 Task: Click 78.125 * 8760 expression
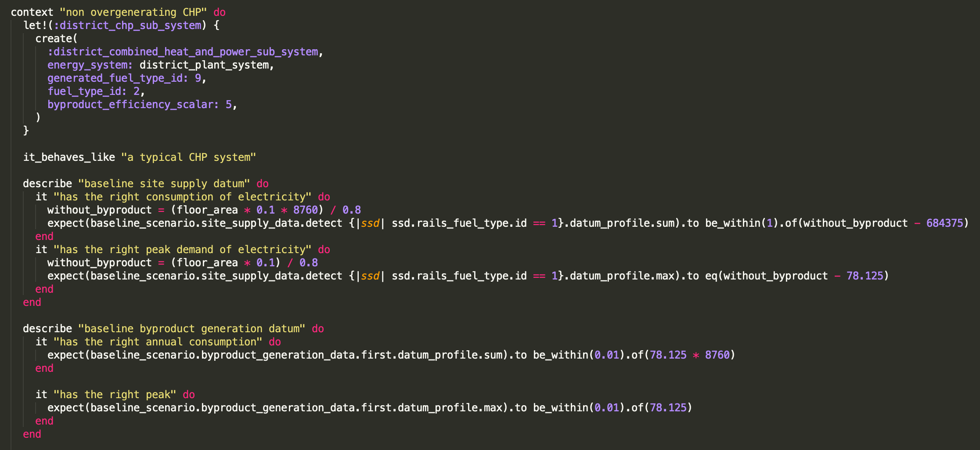coord(690,355)
